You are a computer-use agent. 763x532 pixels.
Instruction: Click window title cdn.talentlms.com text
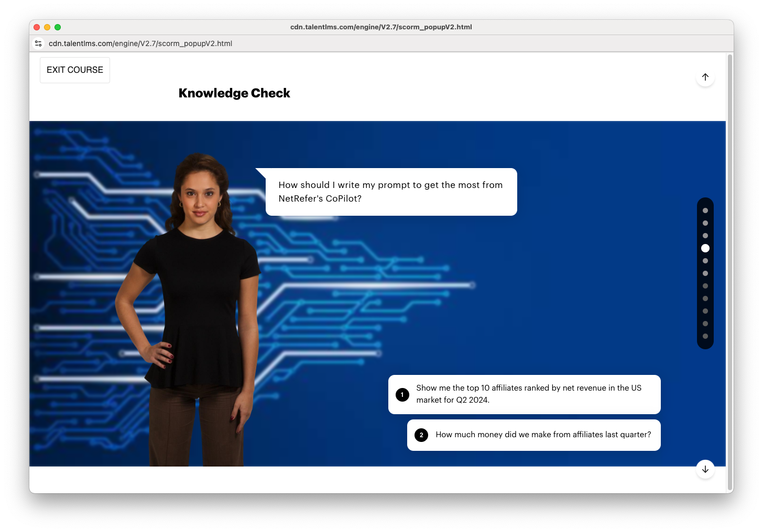pyautogui.click(x=381, y=27)
